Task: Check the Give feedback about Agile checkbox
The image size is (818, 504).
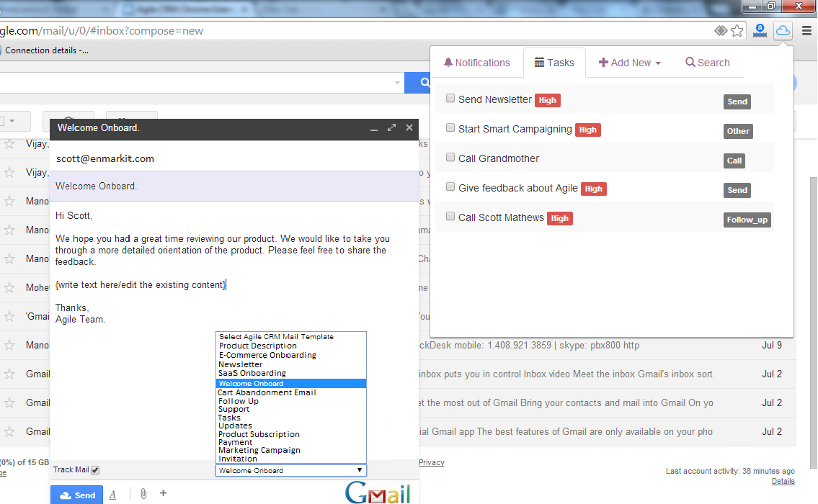Action: 450,186
